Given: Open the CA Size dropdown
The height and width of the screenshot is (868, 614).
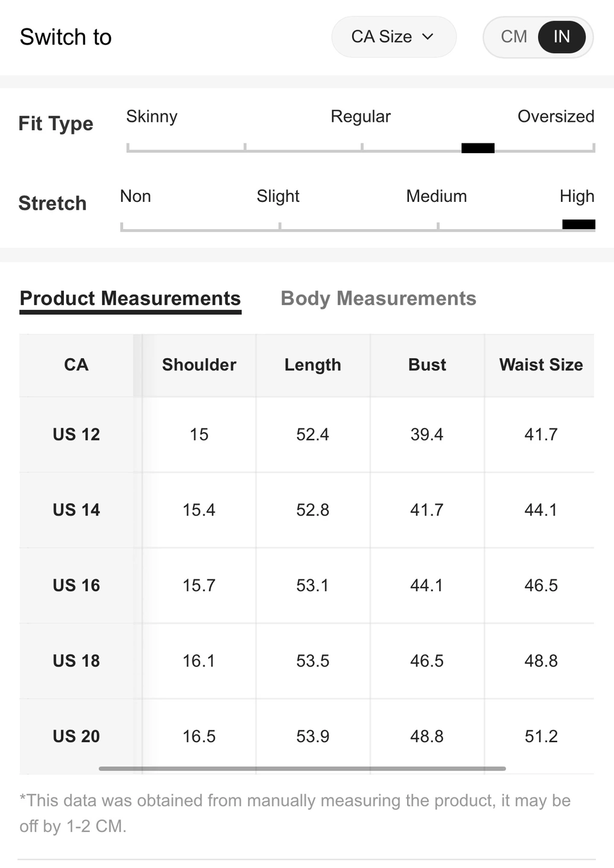Looking at the screenshot, I should click(x=393, y=37).
